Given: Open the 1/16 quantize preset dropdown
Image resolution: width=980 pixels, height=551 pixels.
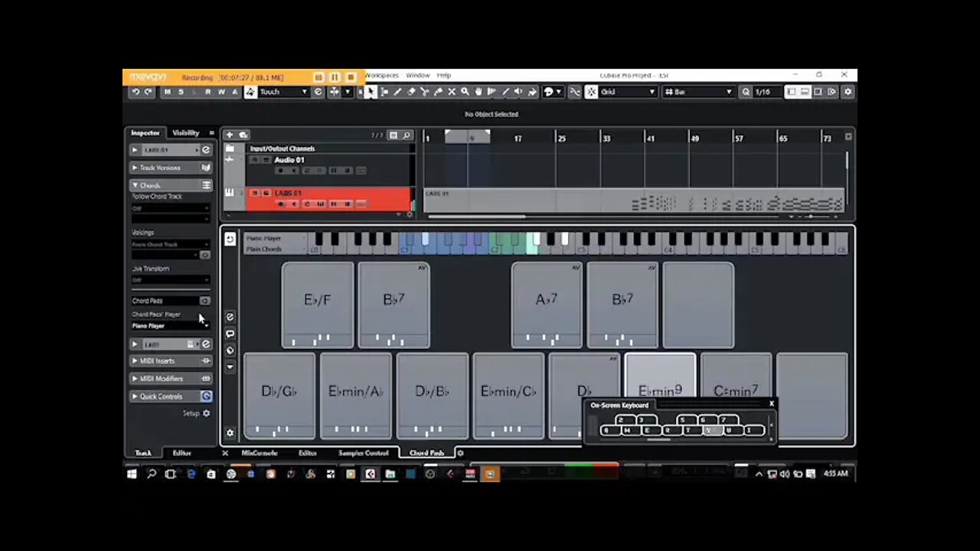Looking at the screenshot, I should click(x=768, y=92).
